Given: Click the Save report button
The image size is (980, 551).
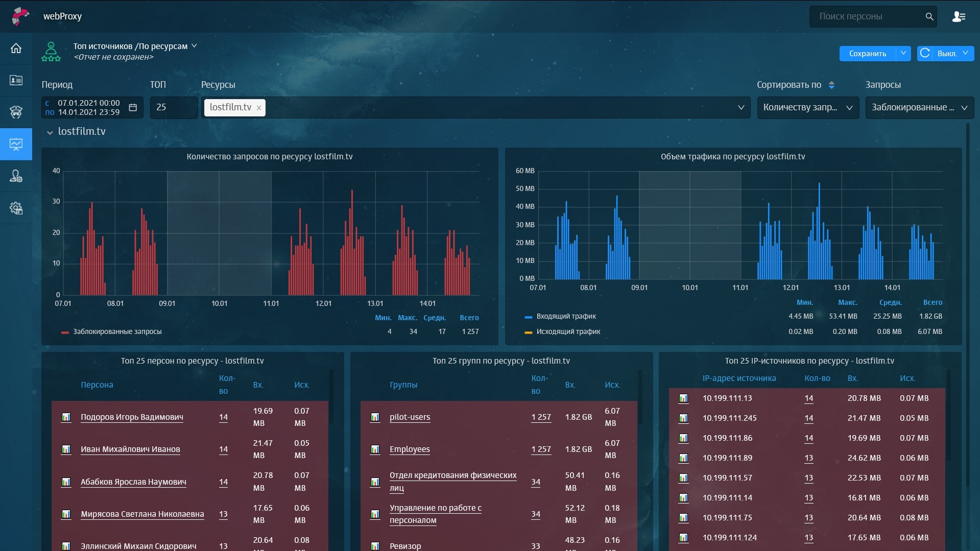Looking at the screenshot, I should tap(867, 54).
